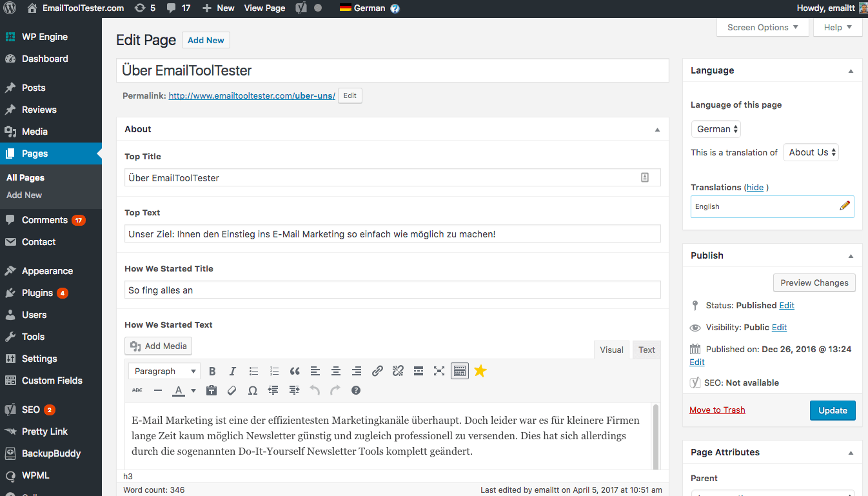Align text right in editor
868x496 pixels.
(x=357, y=371)
